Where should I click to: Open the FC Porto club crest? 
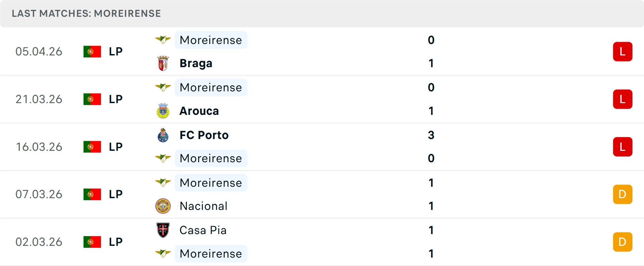163,135
